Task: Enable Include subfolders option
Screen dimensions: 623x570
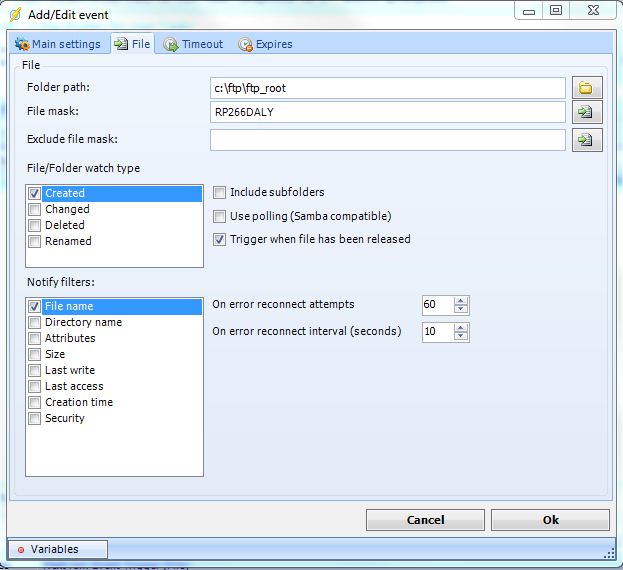Action: tap(220, 192)
